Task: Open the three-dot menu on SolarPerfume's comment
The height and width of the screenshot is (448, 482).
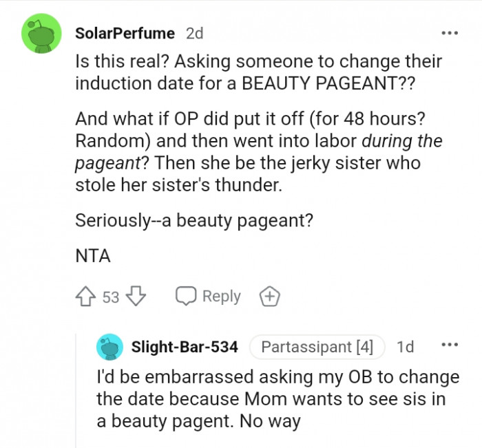Action: [450, 32]
